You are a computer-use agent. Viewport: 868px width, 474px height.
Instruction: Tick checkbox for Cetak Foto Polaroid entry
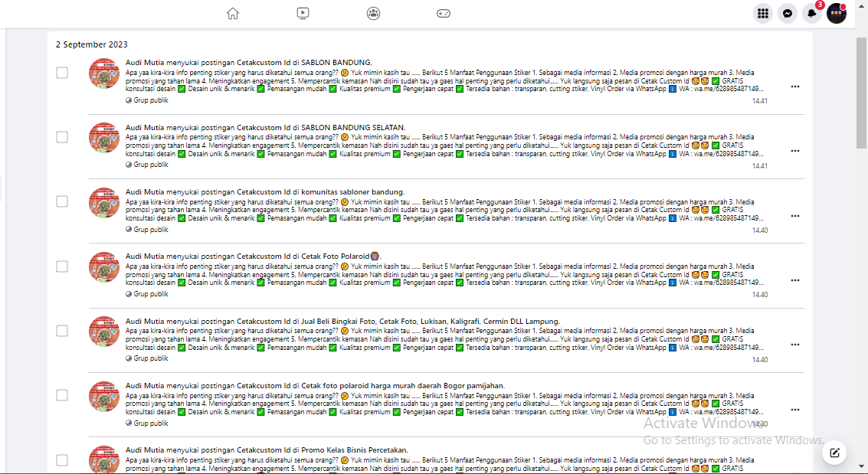coord(62,266)
